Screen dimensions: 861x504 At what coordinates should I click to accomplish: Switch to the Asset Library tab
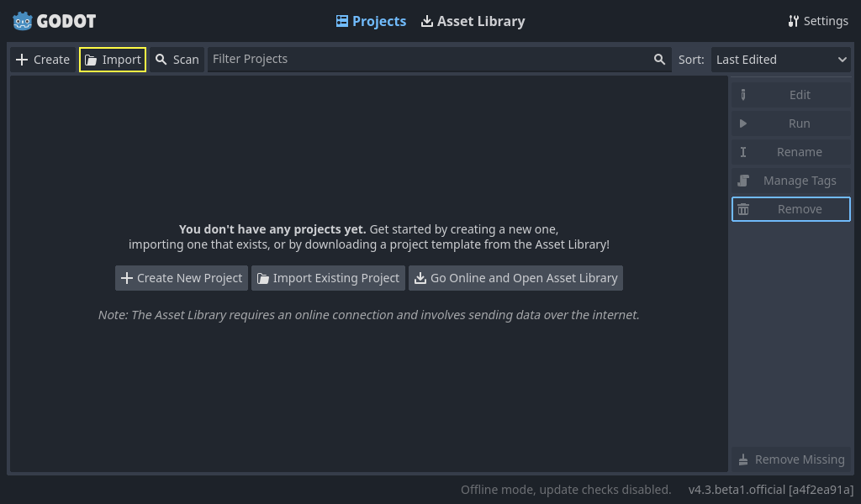[x=473, y=21]
